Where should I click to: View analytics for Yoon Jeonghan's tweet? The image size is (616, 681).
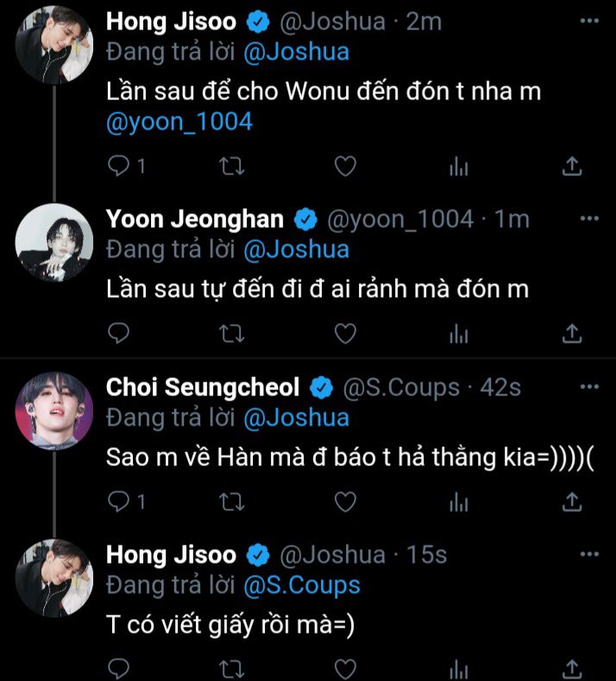(x=458, y=333)
